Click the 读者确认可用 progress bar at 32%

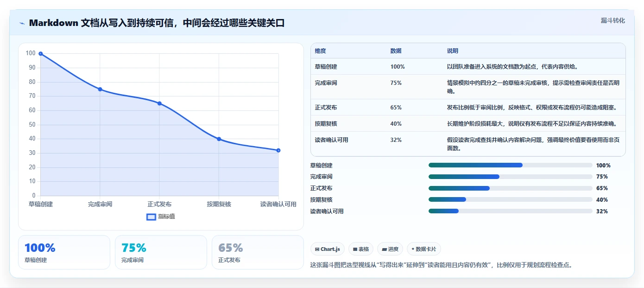click(x=511, y=211)
